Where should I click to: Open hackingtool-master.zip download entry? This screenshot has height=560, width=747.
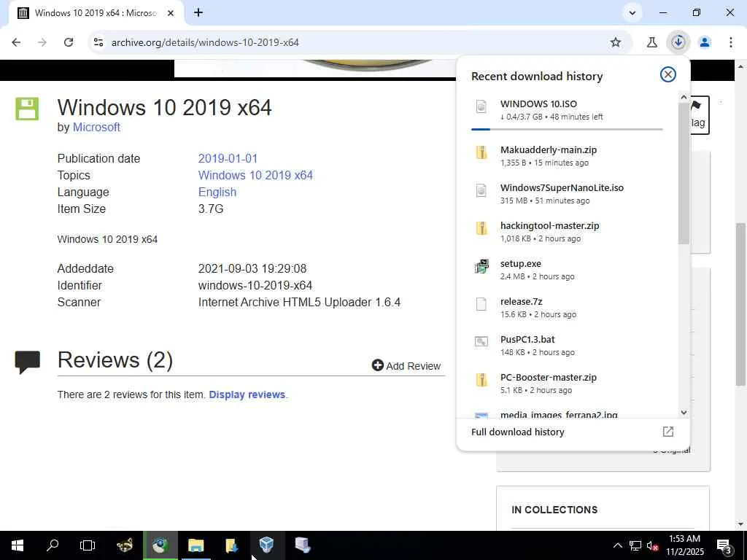pyautogui.click(x=567, y=232)
